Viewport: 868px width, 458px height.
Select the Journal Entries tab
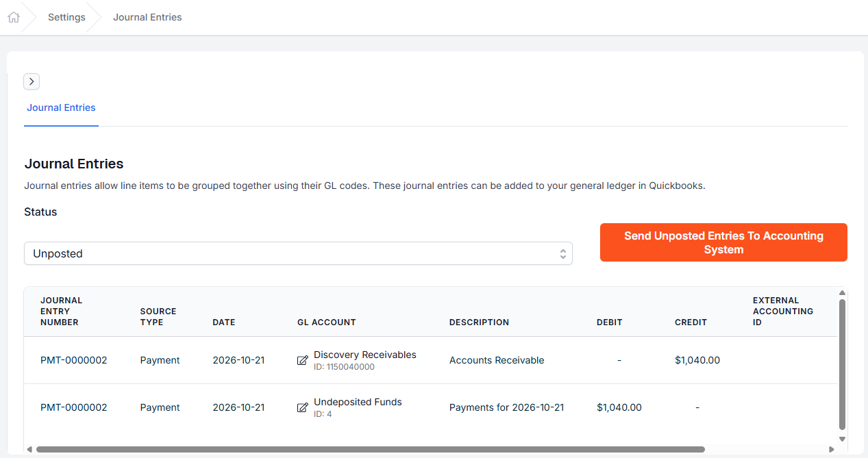point(61,107)
